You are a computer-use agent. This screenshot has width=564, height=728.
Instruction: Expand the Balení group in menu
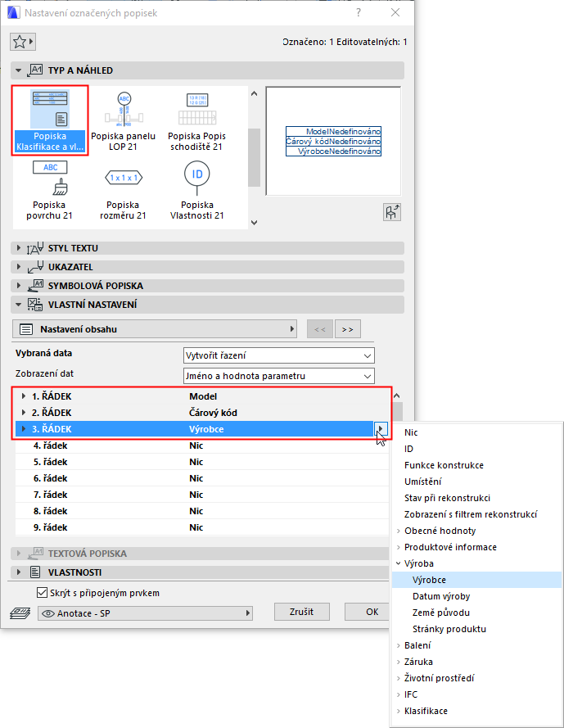pyautogui.click(x=399, y=645)
